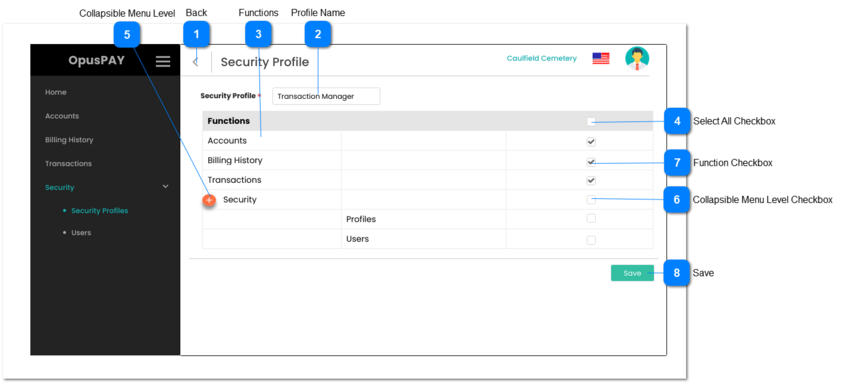
Task: Focus the Security Profile name input field
Action: coord(326,96)
